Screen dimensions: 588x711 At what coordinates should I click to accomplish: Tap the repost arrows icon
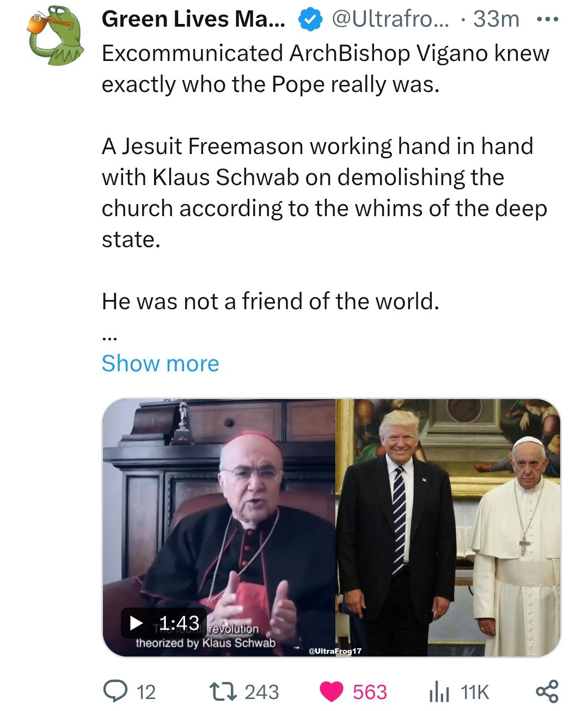pyautogui.click(x=223, y=691)
